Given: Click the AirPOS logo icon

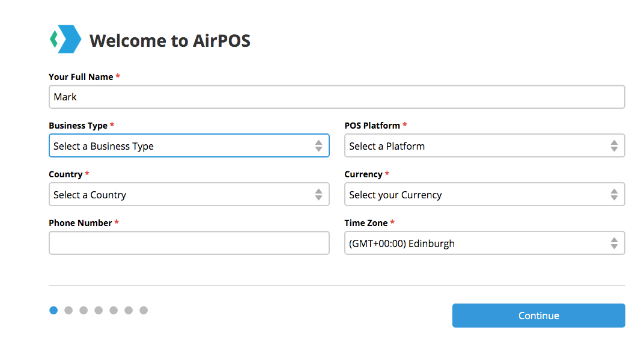Looking at the screenshot, I should (x=65, y=40).
